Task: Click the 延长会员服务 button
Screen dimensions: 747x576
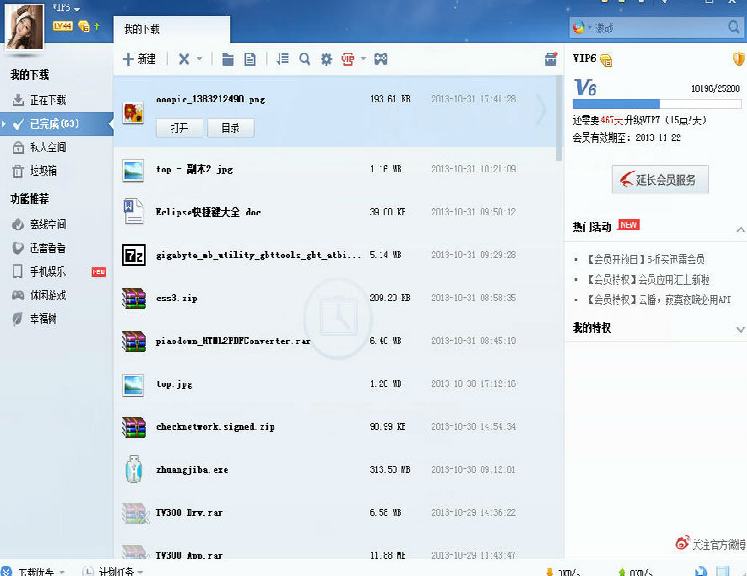Action: 660,180
